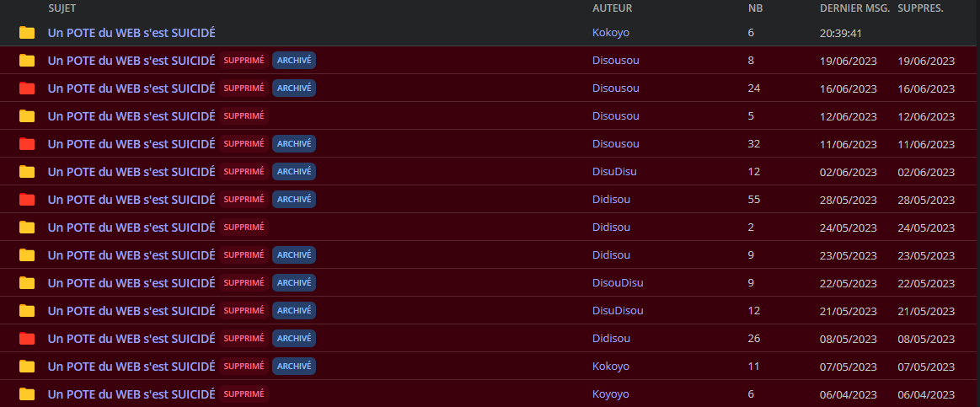Image resolution: width=980 pixels, height=407 pixels.
Task: Open the Koyoyo author profile link
Action: coord(611,394)
